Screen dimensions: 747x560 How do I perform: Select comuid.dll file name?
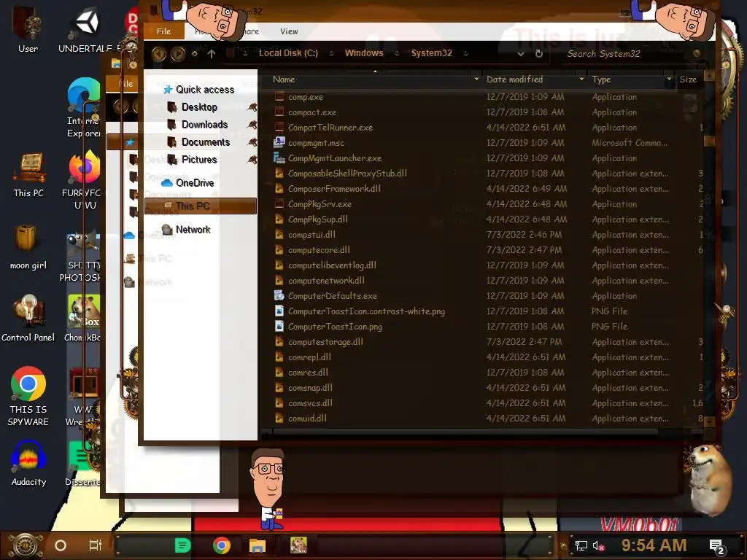tap(307, 418)
